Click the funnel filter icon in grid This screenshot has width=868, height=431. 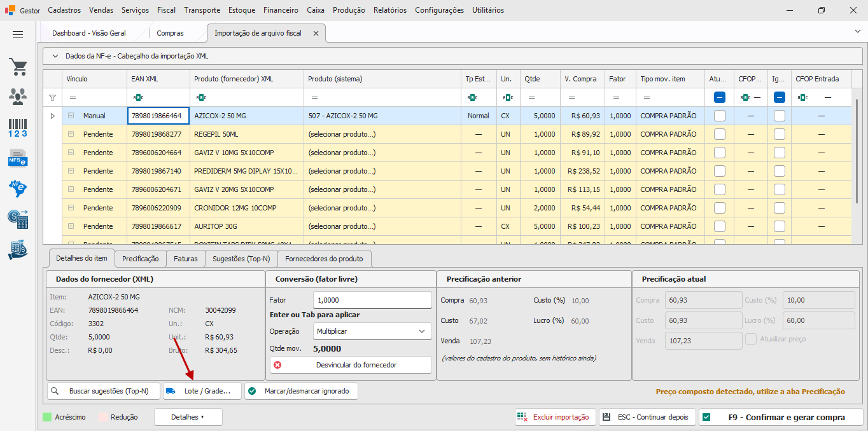[x=52, y=97]
